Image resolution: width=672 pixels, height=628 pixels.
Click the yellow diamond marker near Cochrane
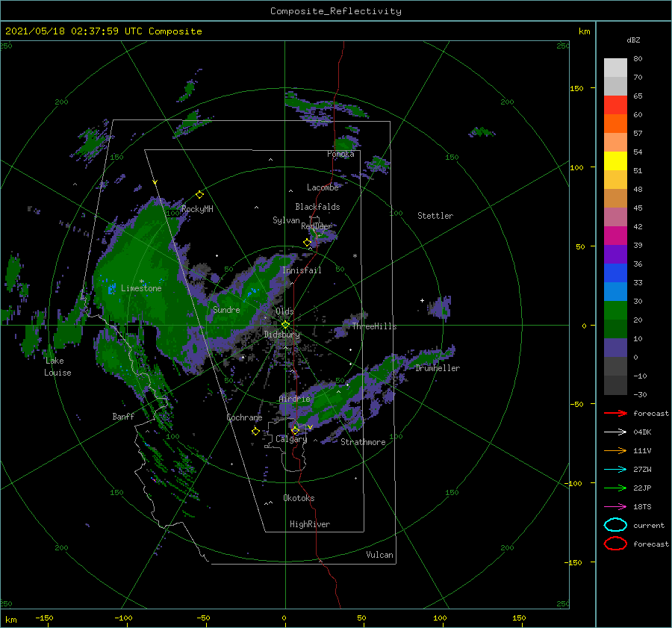click(x=255, y=432)
